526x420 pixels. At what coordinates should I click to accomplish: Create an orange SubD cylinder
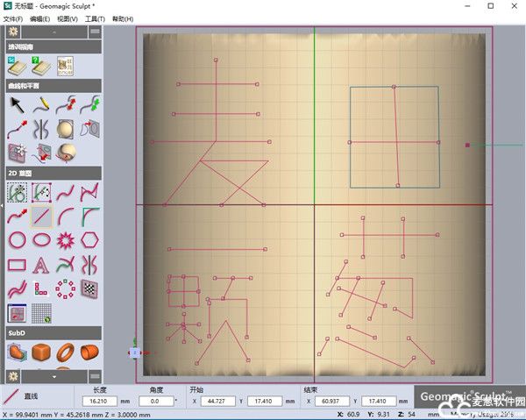pos(90,352)
